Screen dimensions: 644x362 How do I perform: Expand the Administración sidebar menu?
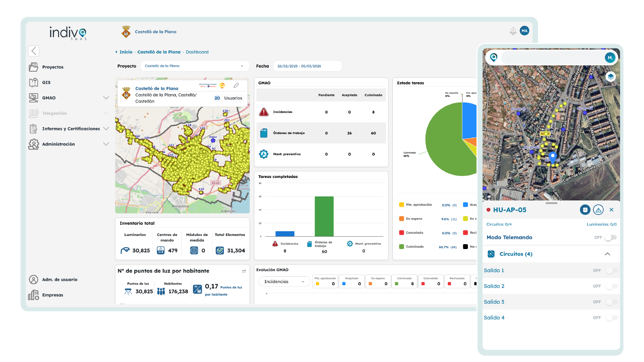(106, 144)
